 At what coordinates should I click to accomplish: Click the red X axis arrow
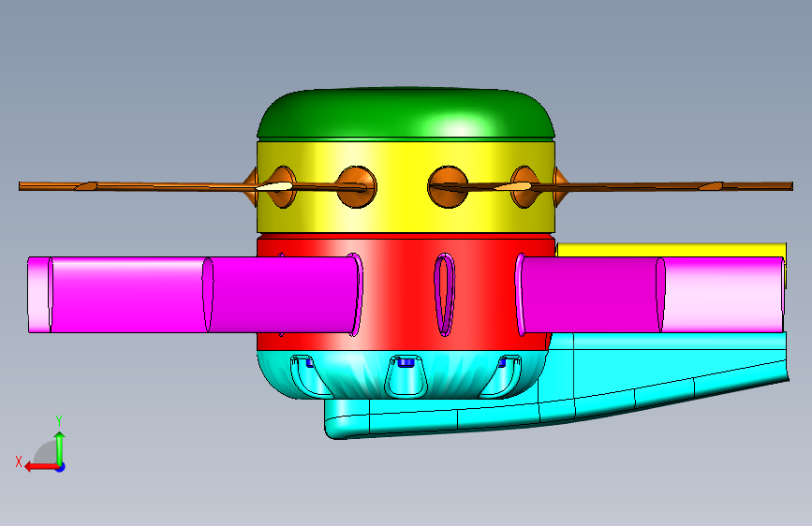point(41,467)
